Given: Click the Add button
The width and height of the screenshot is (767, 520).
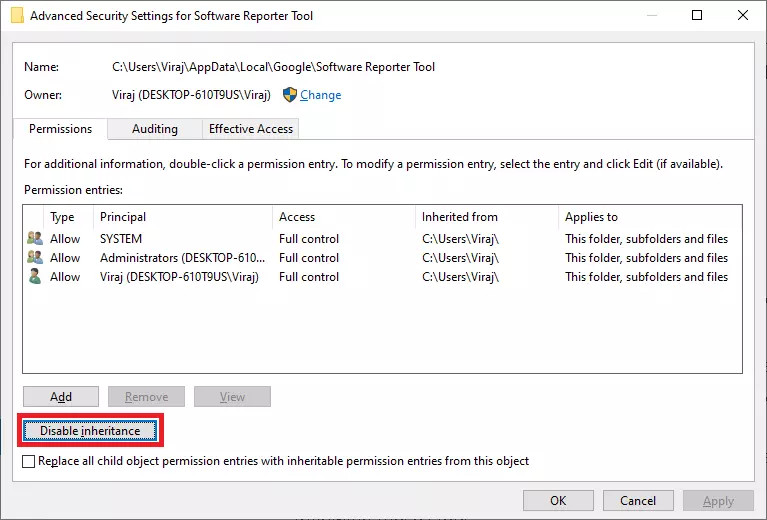Looking at the screenshot, I should (x=61, y=397).
